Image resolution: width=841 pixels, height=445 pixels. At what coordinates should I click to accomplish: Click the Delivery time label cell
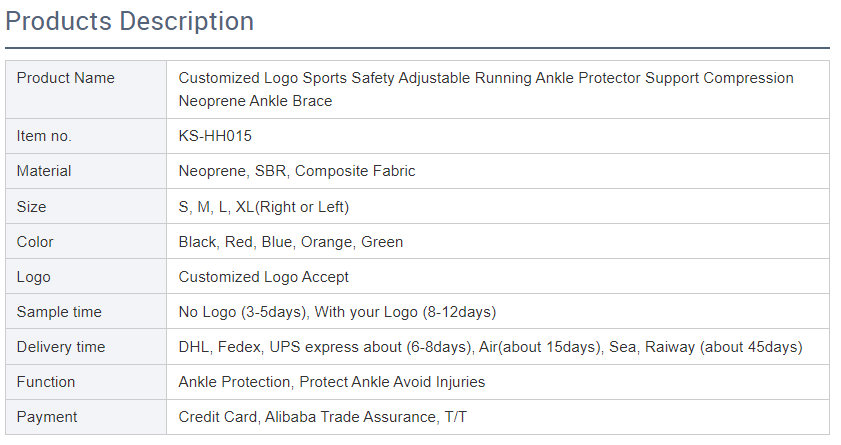pos(61,347)
